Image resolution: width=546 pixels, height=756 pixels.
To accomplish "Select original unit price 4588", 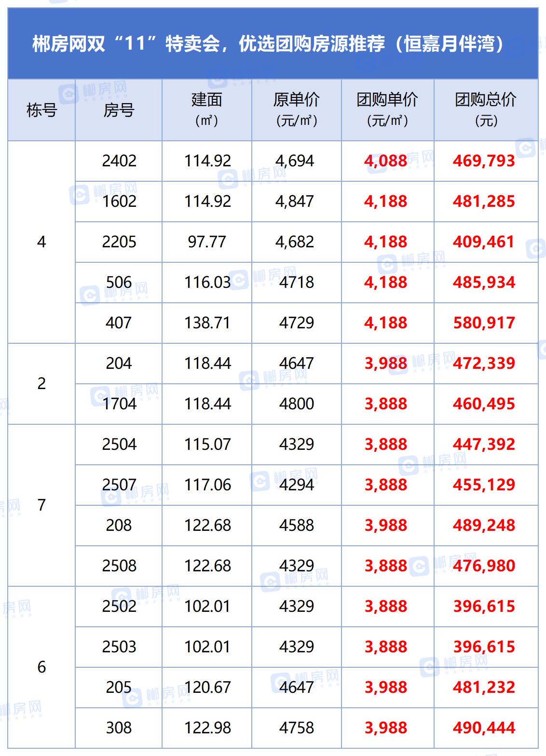I will [296, 526].
